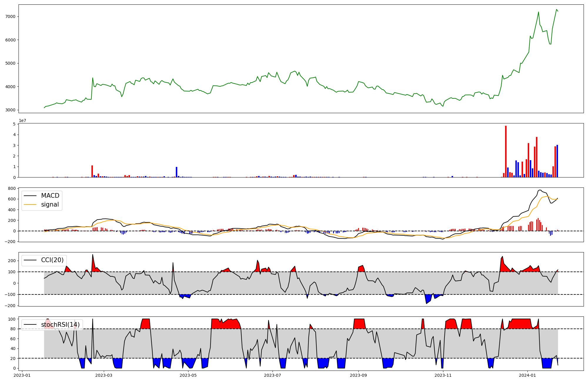The image size is (588, 382).
Task: Click the 5000 price axis label
Action: 10,63
